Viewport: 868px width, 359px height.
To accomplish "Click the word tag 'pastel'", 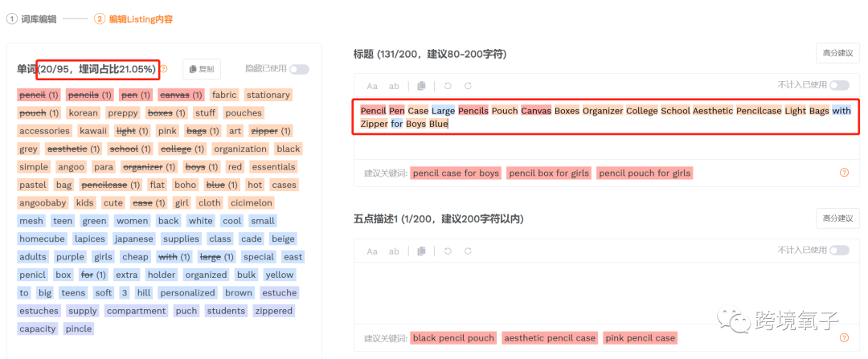I will click(x=33, y=185).
